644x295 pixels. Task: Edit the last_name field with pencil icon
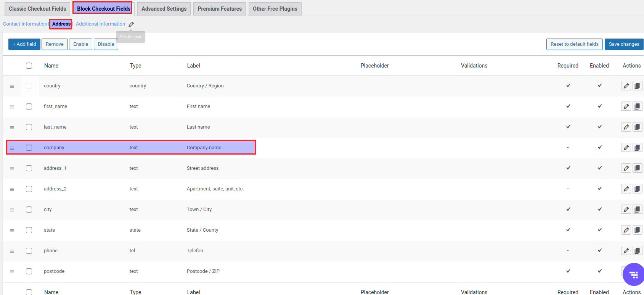[x=626, y=127]
